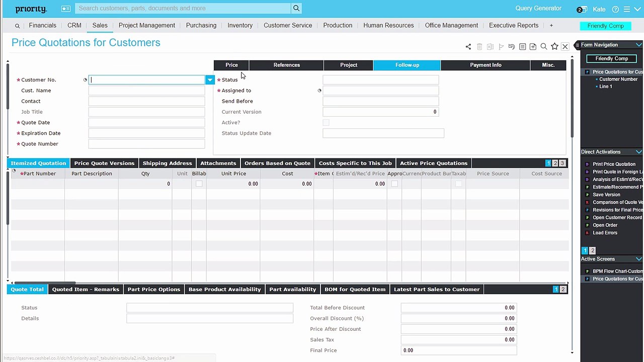Collapse the sidebar using the Form Navigation handle
Screen dimensions: 644x362
[577, 45]
